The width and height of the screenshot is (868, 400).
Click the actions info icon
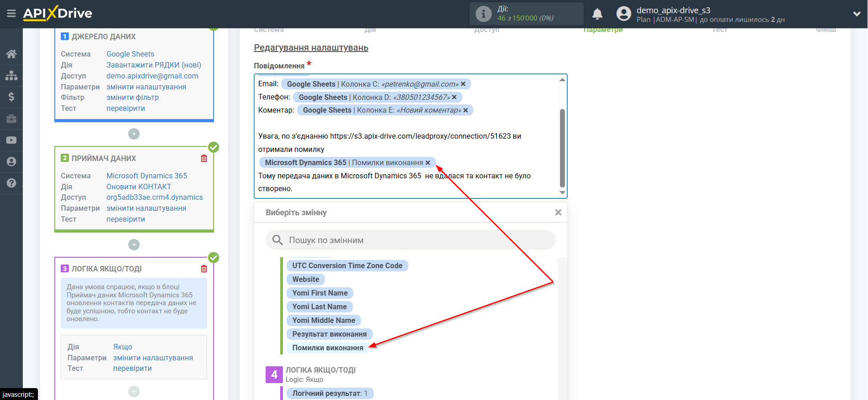[x=483, y=14]
